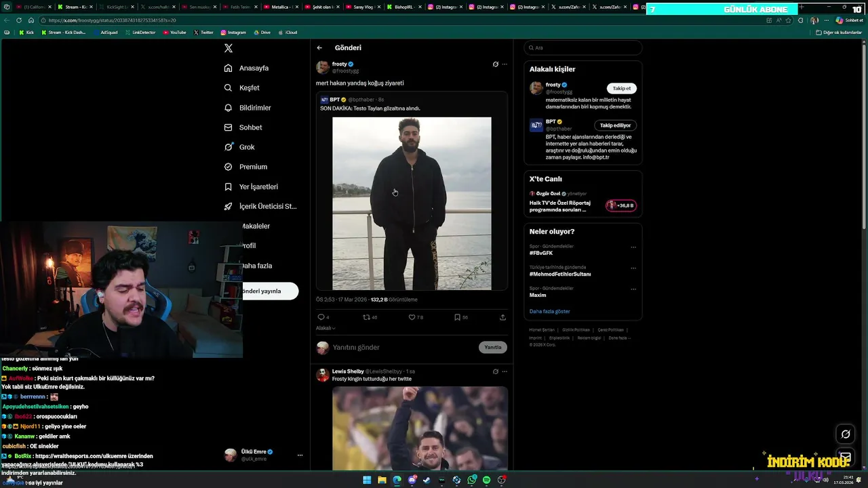Open three-dot menu beside #FBvGFK trend
Screen dimensions: 868x488
click(633, 247)
